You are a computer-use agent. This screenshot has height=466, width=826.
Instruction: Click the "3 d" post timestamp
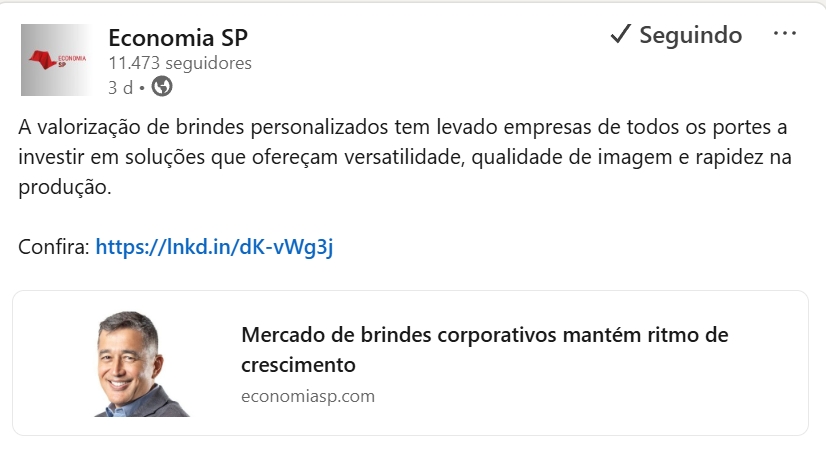120,87
